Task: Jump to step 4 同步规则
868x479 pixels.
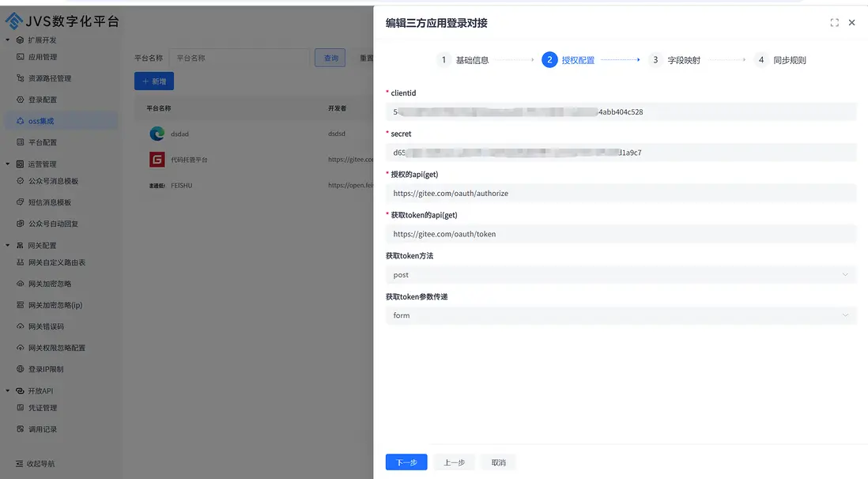Action: pos(780,60)
